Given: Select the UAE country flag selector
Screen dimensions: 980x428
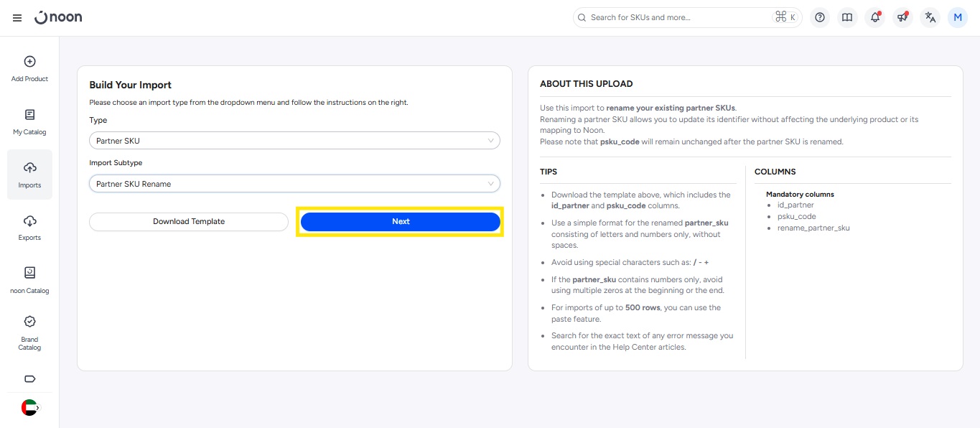Looking at the screenshot, I should [x=29, y=408].
